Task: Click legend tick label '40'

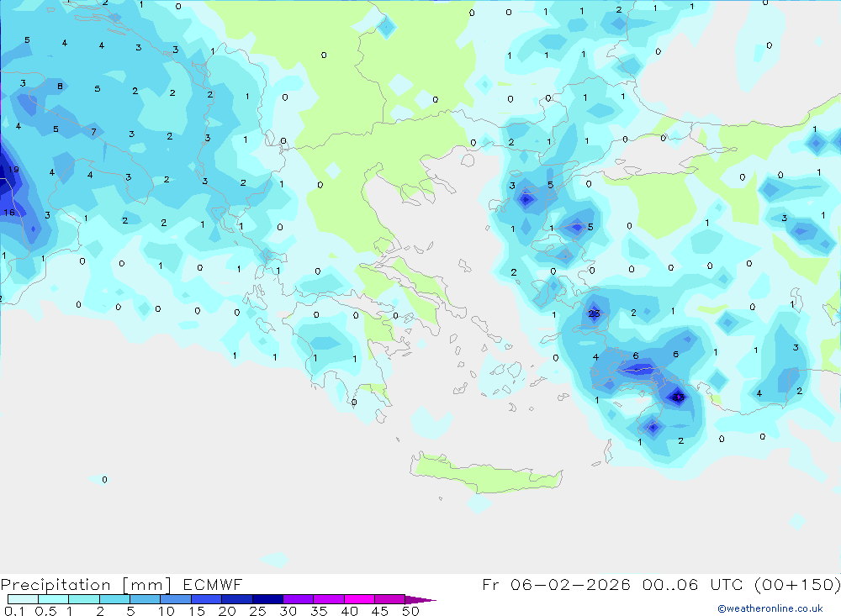Action: click(350, 611)
